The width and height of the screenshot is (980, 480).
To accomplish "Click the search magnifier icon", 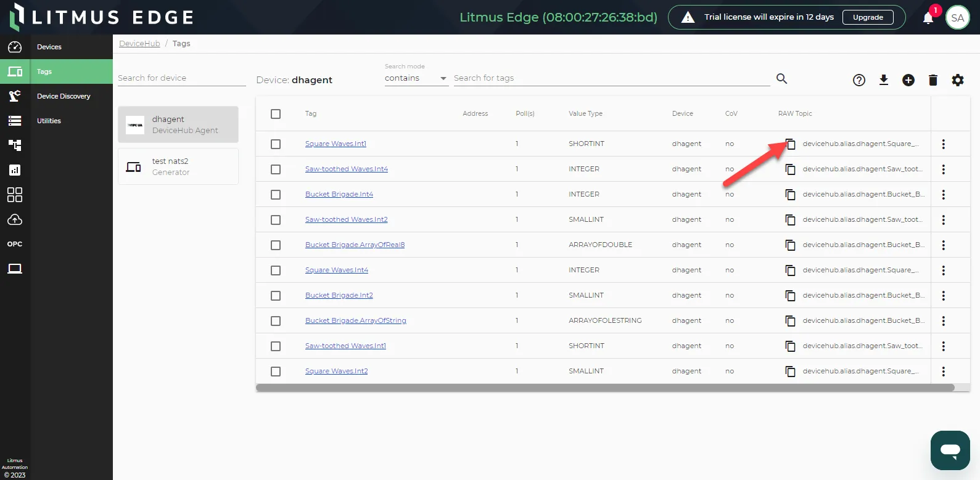I will pos(781,78).
